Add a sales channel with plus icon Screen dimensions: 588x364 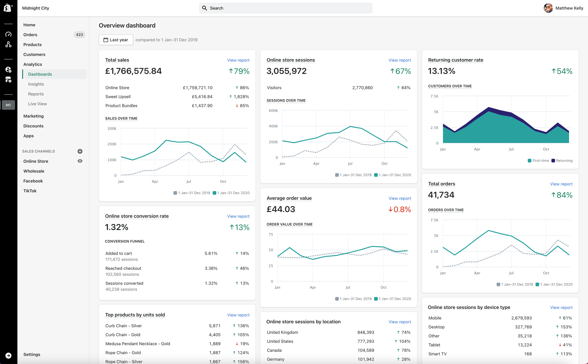click(80, 151)
